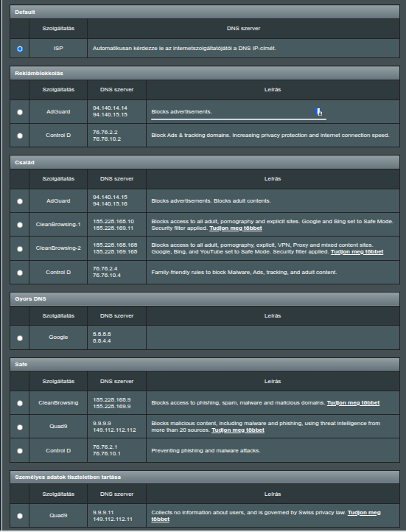Click the Család section header

pos(205,163)
